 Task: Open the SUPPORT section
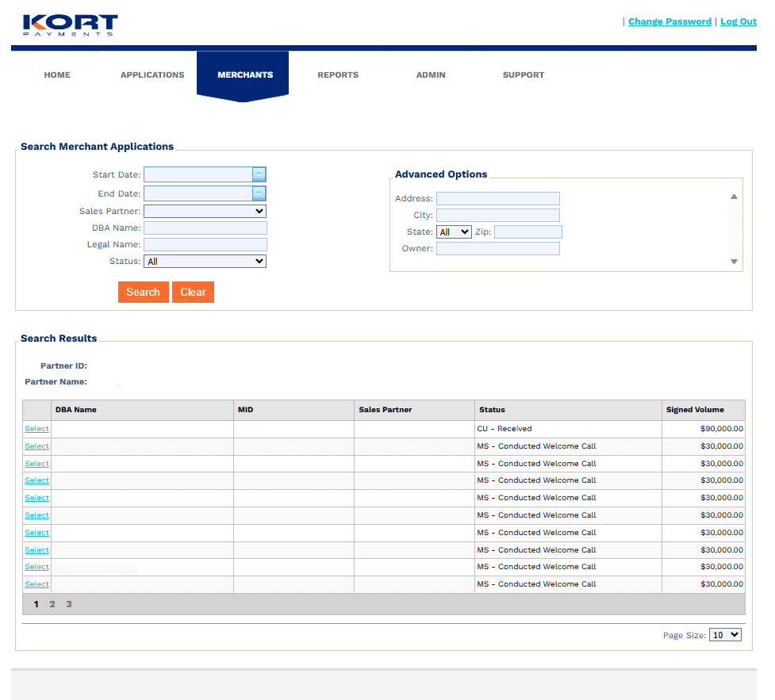pyautogui.click(x=524, y=75)
